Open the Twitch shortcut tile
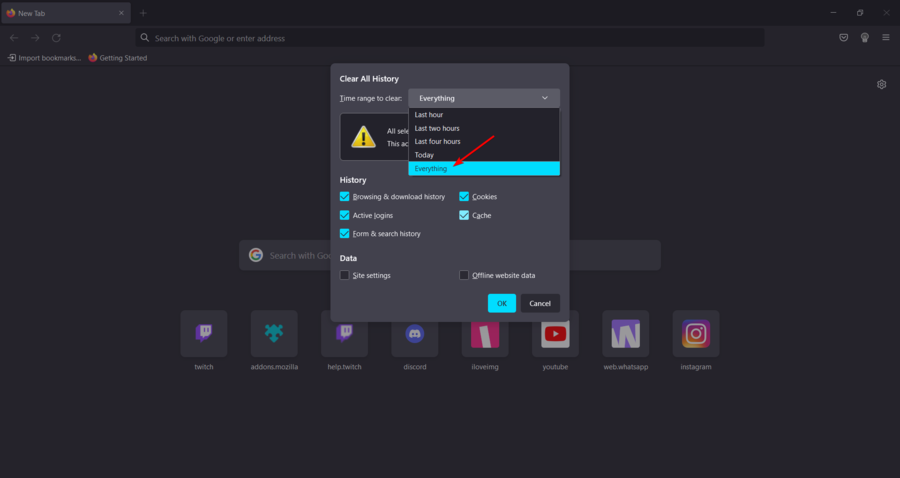 [204, 334]
